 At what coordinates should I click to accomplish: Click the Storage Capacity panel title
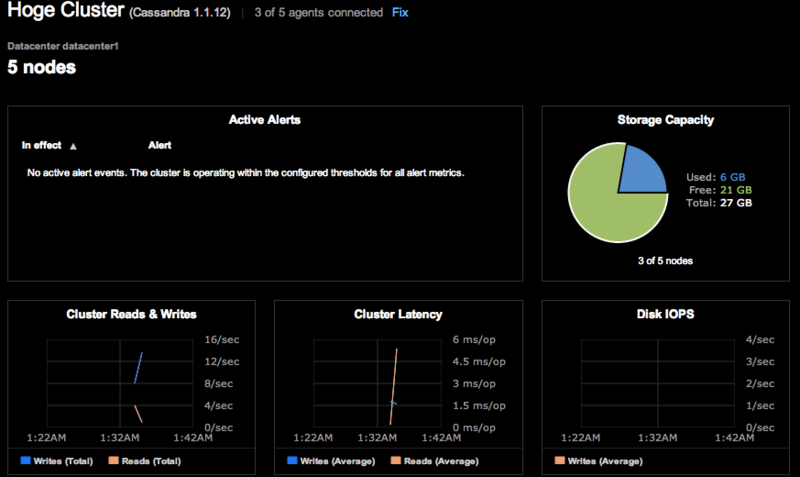coord(665,120)
